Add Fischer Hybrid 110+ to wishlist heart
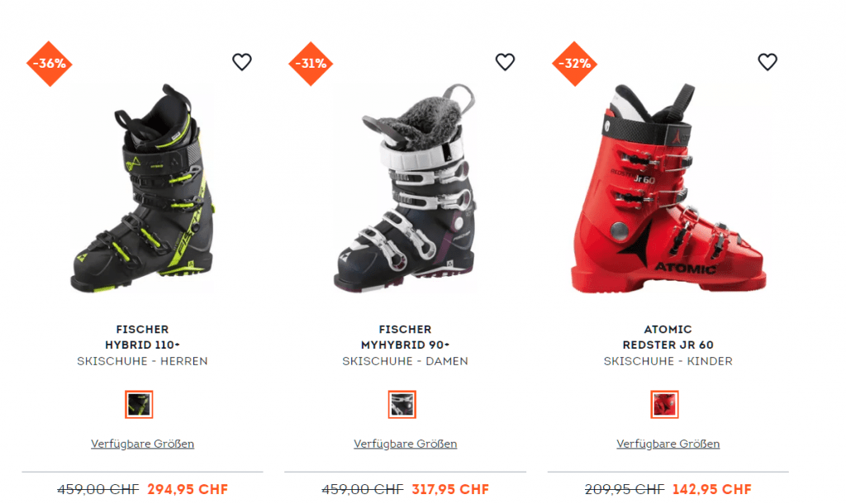This screenshot has width=846, height=504. click(242, 62)
